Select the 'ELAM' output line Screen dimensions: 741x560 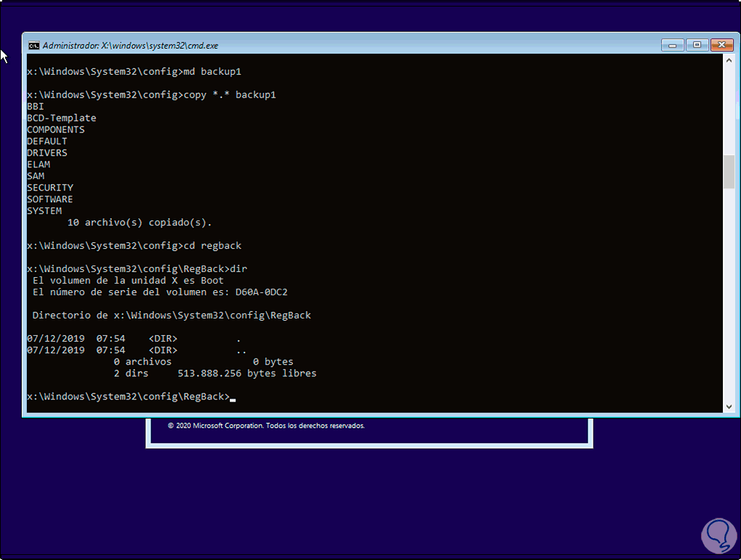pyautogui.click(x=39, y=164)
